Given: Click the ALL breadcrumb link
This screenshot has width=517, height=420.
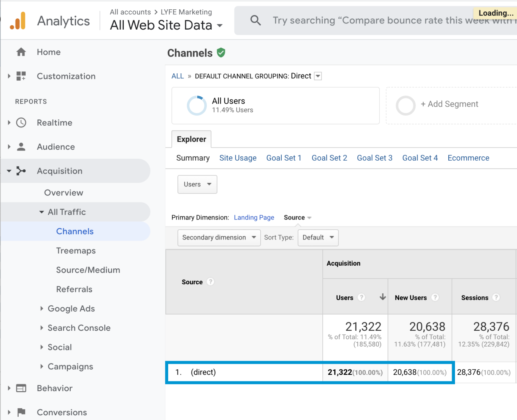Looking at the screenshot, I should click(x=178, y=76).
